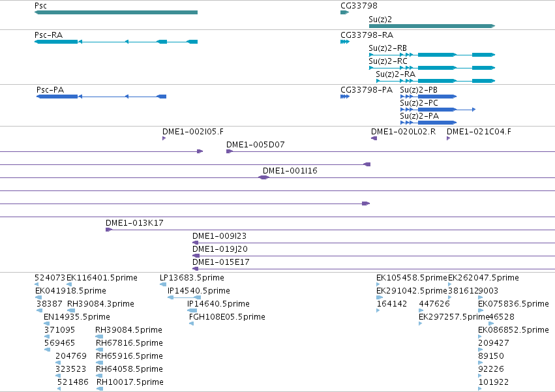The width and height of the screenshot is (555, 392).
Task: Select EST 164142
Action: click(x=392, y=304)
